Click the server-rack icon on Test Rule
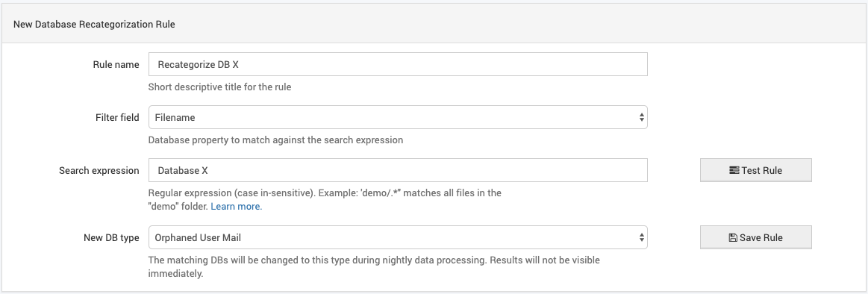Viewport: 868px width, 294px height. pos(734,171)
